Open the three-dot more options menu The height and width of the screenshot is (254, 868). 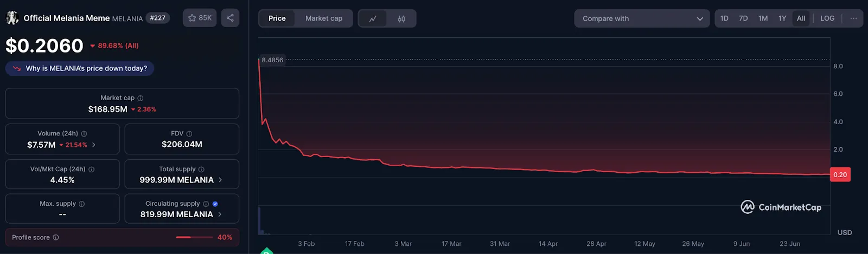853,18
